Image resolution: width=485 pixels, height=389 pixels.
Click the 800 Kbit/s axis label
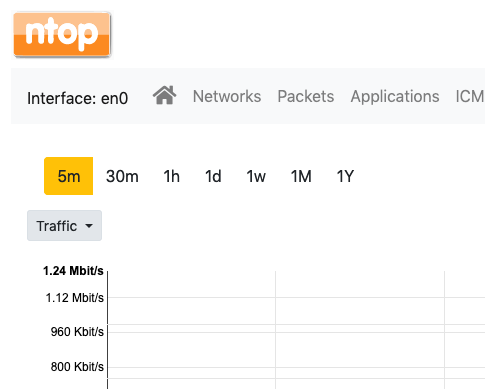(x=77, y=367)
